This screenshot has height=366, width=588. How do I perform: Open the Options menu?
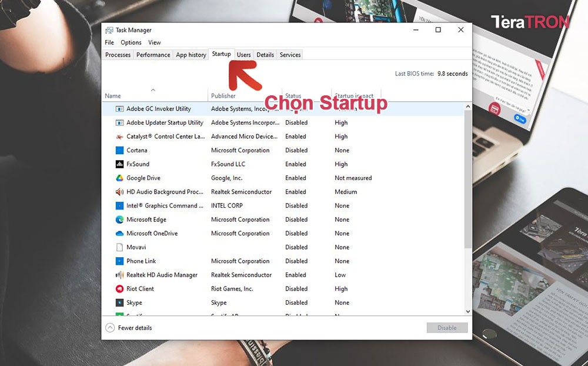coord(131,42)
